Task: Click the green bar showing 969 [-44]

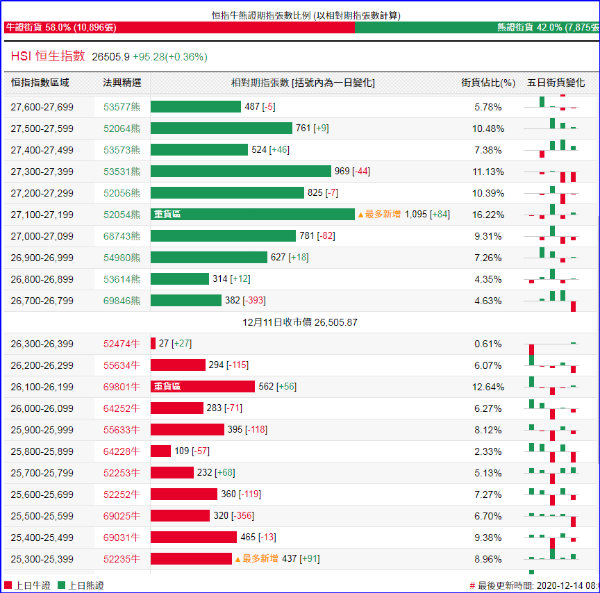Action: point(241,171)
